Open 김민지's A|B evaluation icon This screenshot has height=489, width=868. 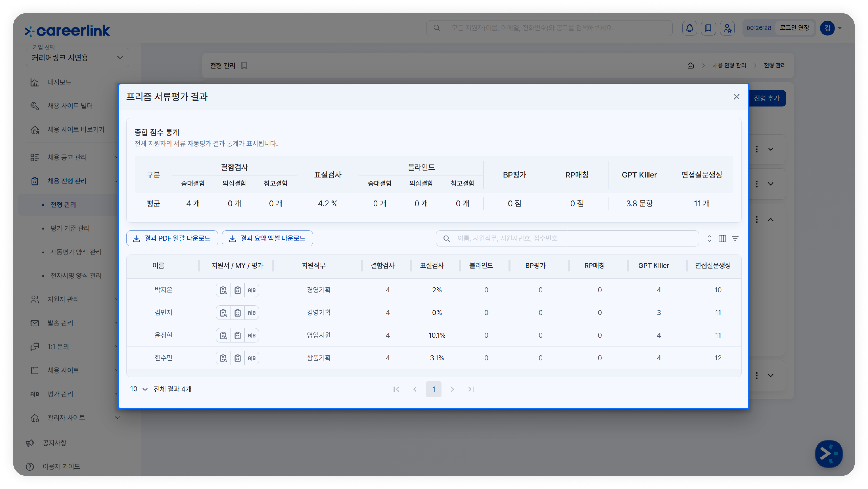tap(252, 312)
